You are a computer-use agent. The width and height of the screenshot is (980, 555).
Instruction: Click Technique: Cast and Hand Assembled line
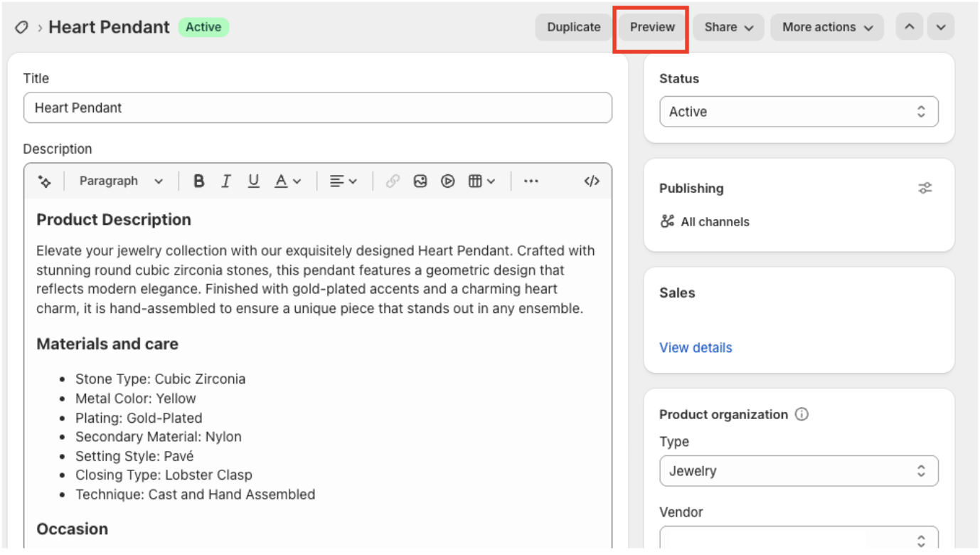(x=196, y=495)
